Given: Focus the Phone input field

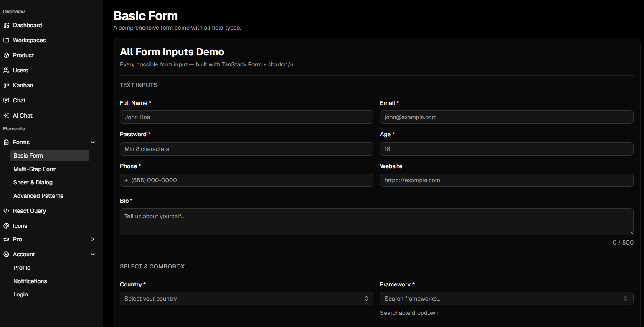Looking at the screenshot, I should pyautogui.click(x=246, y=180).
